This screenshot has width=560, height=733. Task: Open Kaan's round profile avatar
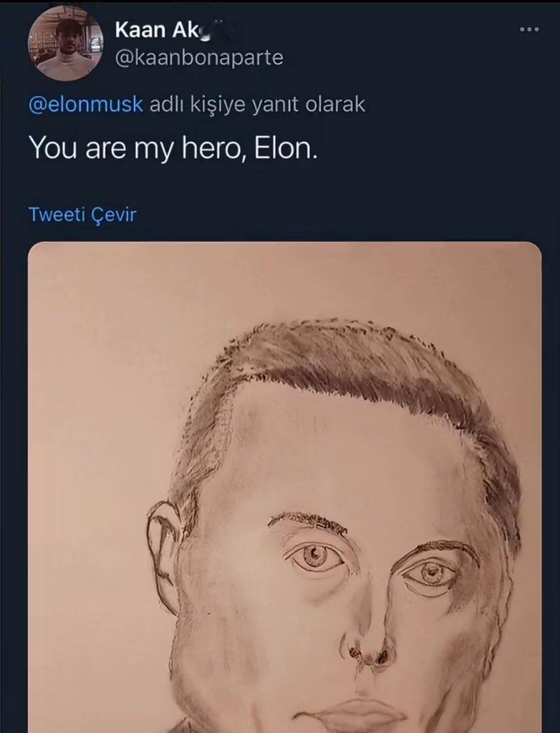click(65, 44)
